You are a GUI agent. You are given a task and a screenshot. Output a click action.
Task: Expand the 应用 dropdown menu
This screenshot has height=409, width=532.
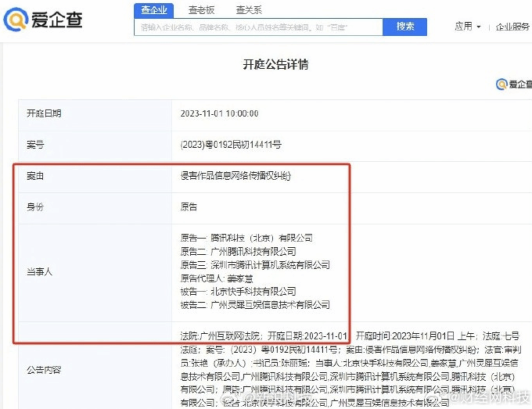(x=467, y=27)
